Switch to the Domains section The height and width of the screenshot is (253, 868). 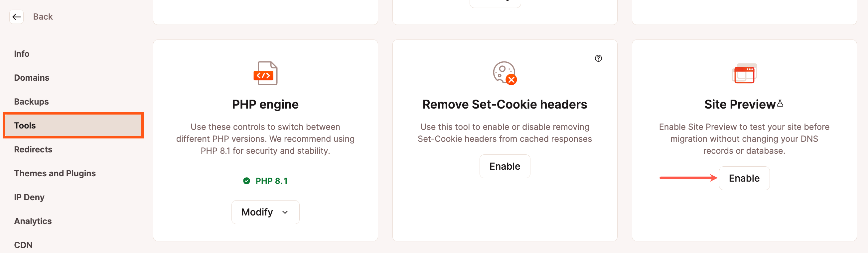tap(31, 77)
